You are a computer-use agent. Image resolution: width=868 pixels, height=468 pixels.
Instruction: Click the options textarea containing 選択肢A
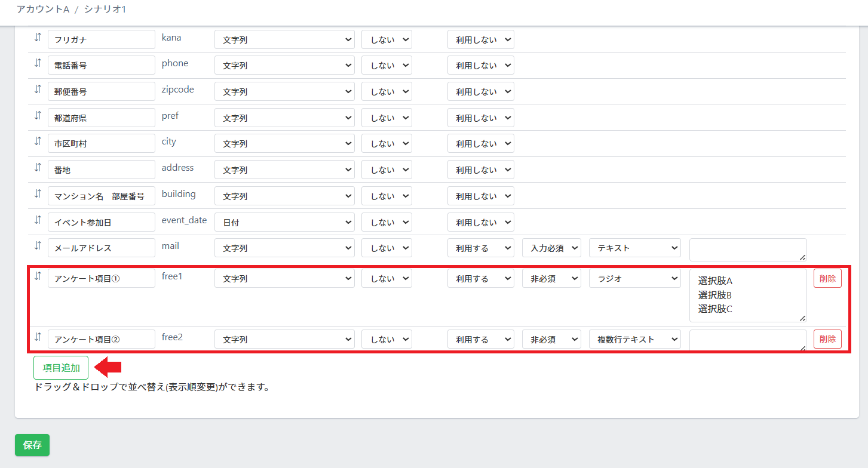pyautogui.click(x=747, y=295)
